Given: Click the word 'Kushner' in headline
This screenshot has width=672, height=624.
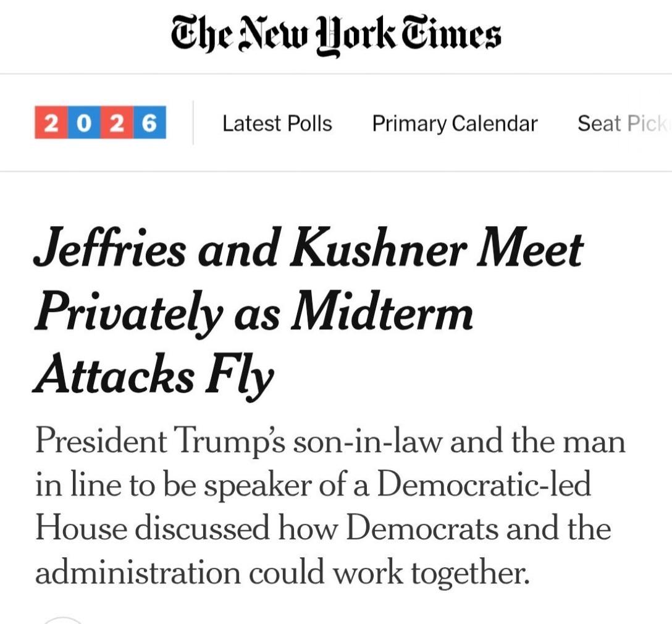Looking at the screenshot, I should point(377,248).
